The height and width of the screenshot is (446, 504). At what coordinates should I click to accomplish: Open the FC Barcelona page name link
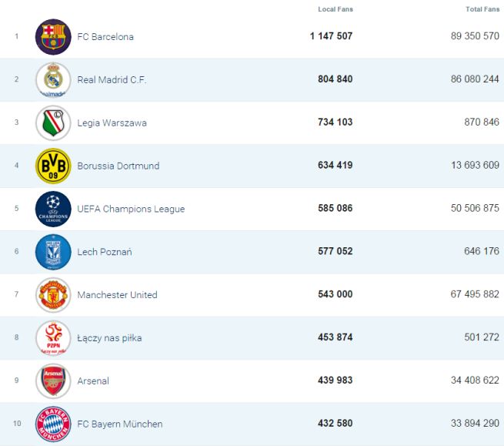pyautogui.click(x=105, y=37)
